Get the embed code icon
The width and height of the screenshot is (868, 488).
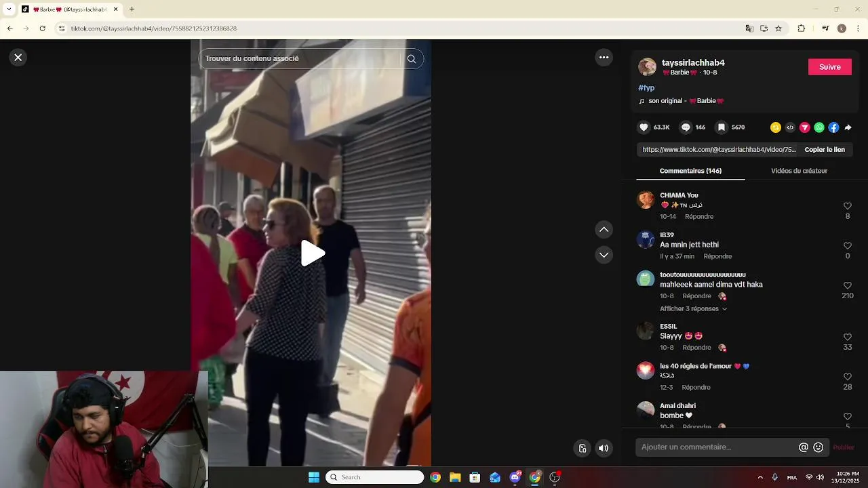point(790,127)
